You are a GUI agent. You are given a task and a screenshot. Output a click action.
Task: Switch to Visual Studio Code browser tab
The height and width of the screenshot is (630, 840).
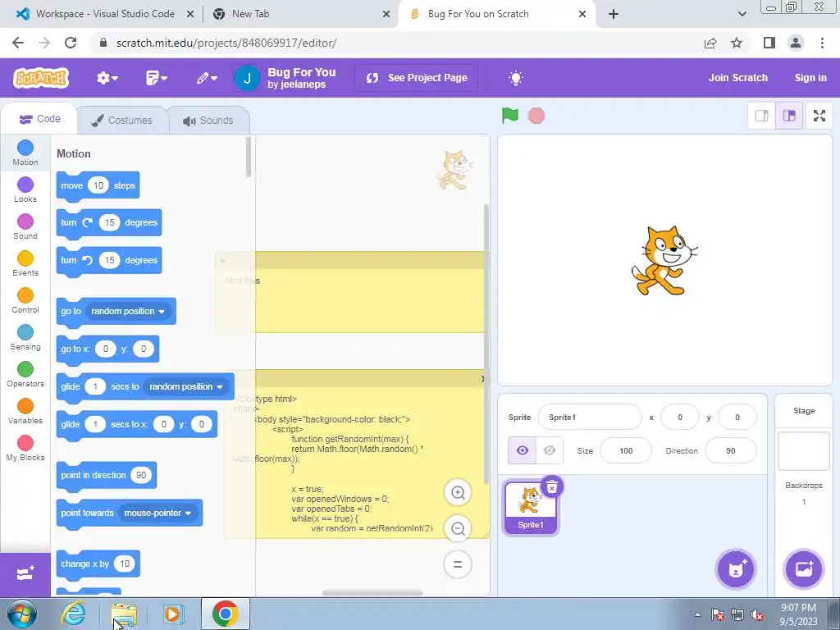(105, 14)
